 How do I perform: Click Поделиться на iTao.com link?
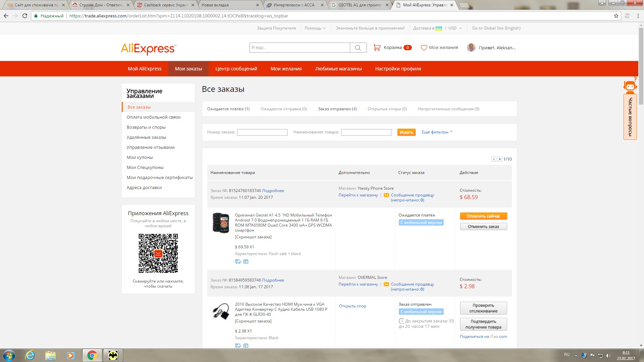483,337
